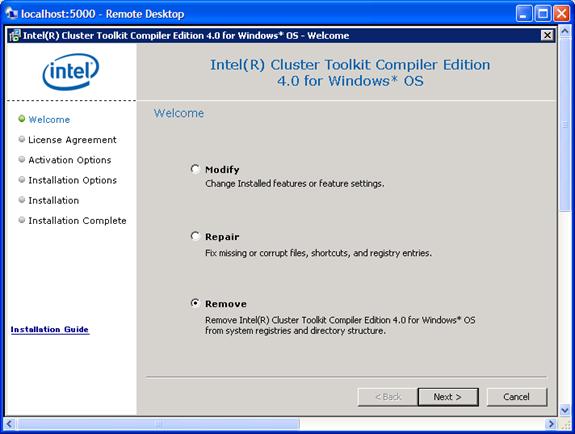This screenshot has width=575, height=434.
Task: Click the License Agreement step bullet
Action: [22, 139]
